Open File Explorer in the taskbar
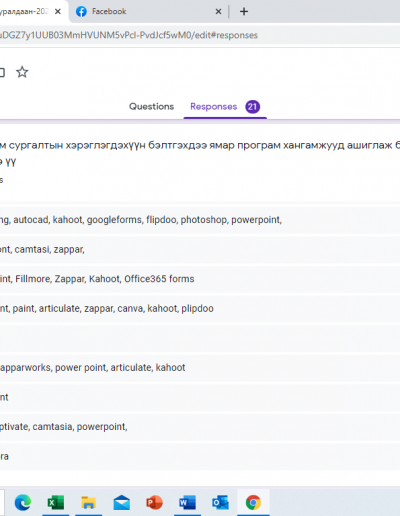This screenshot has height=516, width=400. pyautogui.click(x=88, y=502)
